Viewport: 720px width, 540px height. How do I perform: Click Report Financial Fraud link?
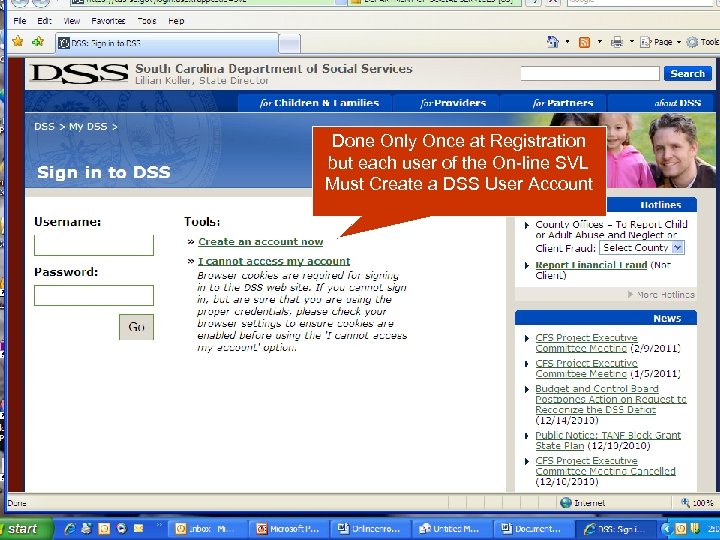click(x=591, y=265)
